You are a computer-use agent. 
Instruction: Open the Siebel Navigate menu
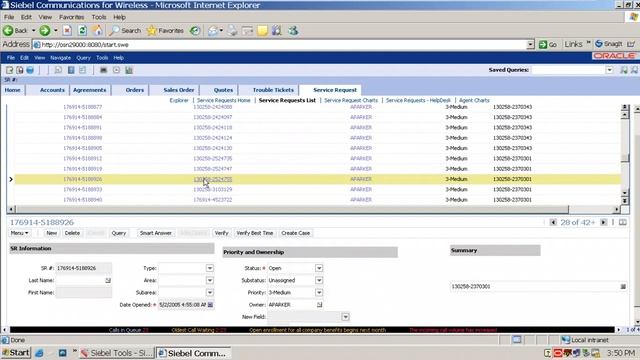(60, 58)
